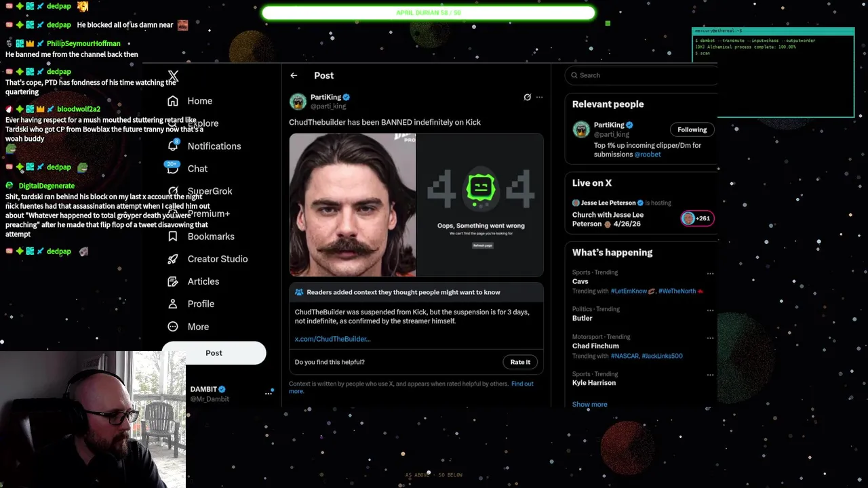Image resolution: width=868 pixels, height=488 pixels.
Task: Click the streamer webcam overlay
Action: (x=92, y=420)
